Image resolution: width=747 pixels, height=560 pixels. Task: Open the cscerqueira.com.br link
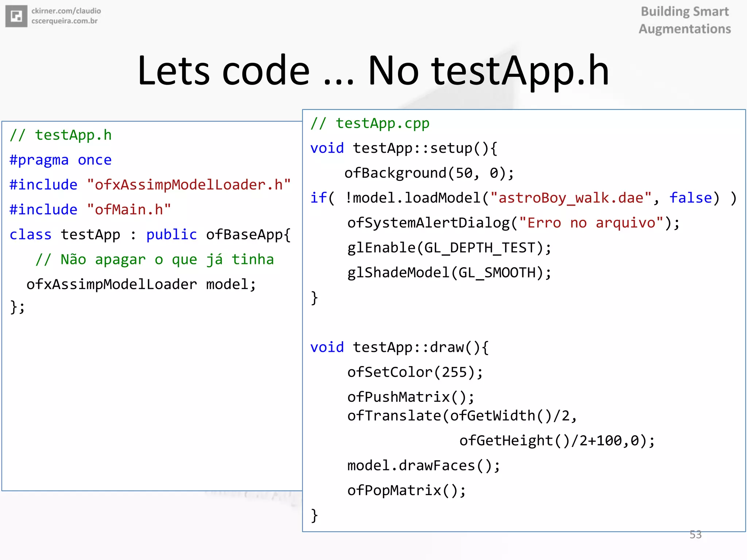[65, 21]
